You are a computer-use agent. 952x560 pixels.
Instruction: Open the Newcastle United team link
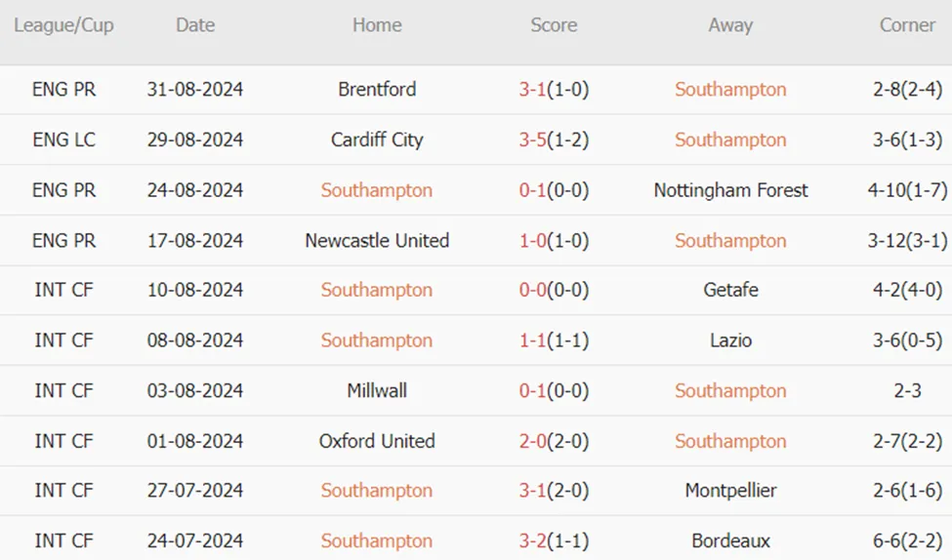(x=377, y=241)
